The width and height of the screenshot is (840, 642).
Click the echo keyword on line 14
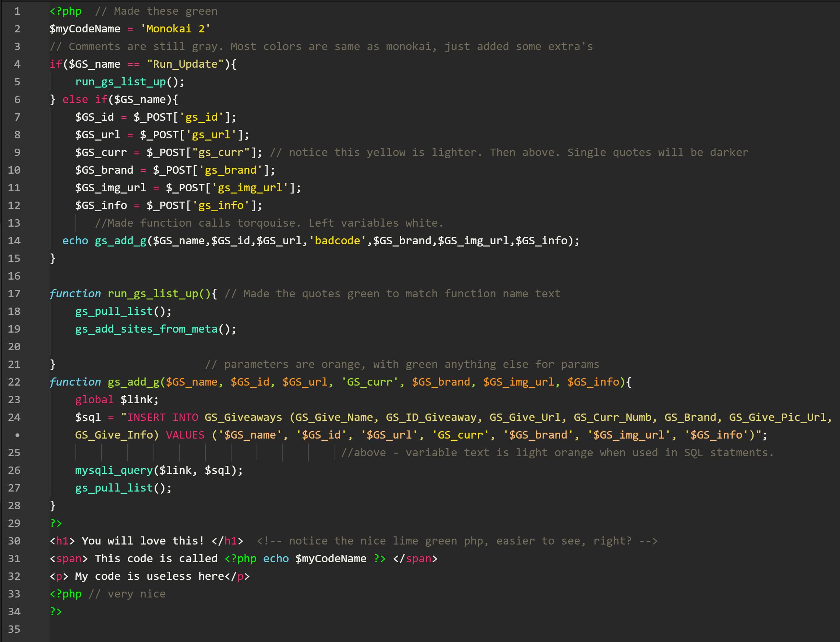(75, 240)
